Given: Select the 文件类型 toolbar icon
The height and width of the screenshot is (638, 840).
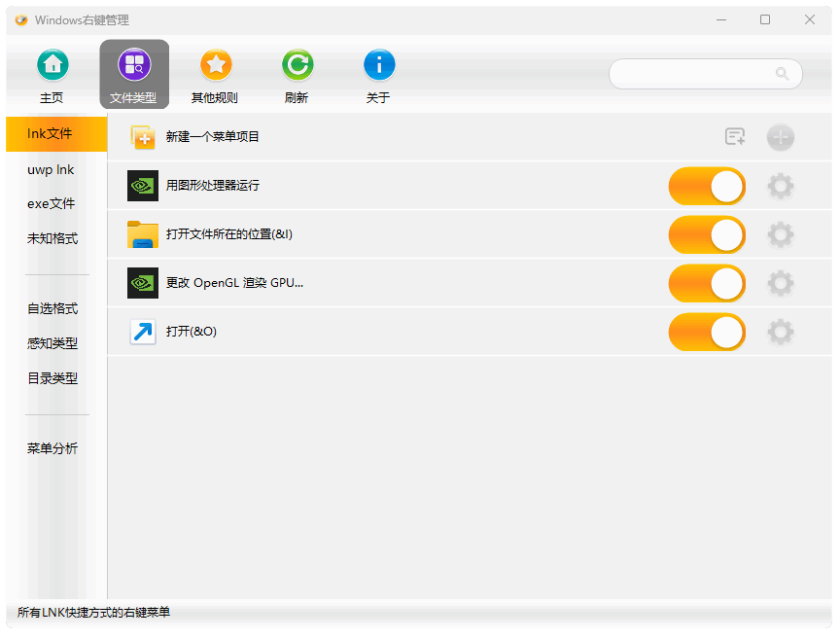Looking at the screenshot, I should click(x=134, y=66).
